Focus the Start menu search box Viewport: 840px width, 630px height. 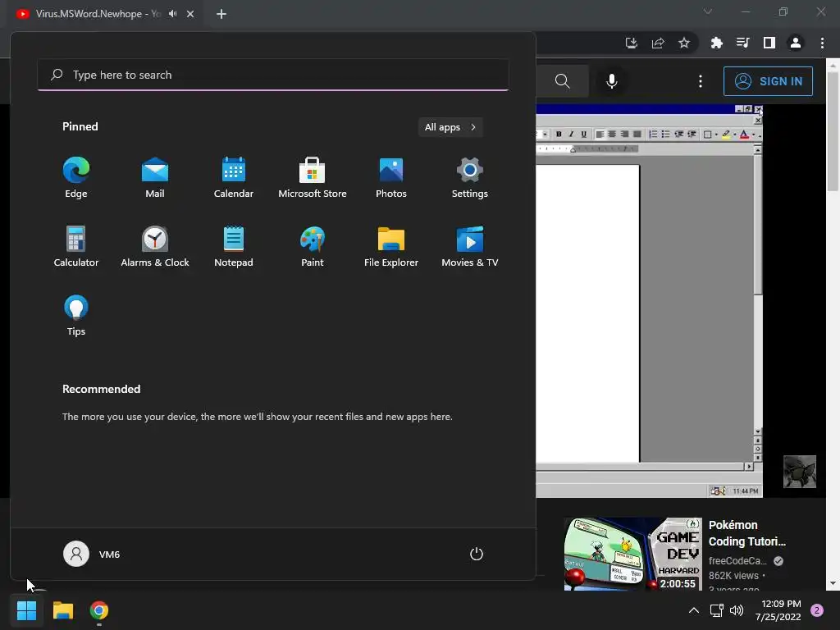coord(272,75)
